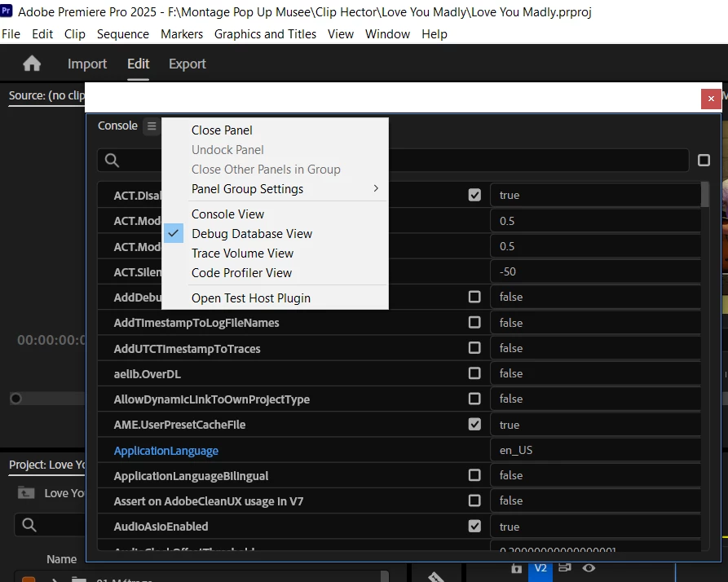Open the View menu

pyautogui.click(x=341, y=34)
